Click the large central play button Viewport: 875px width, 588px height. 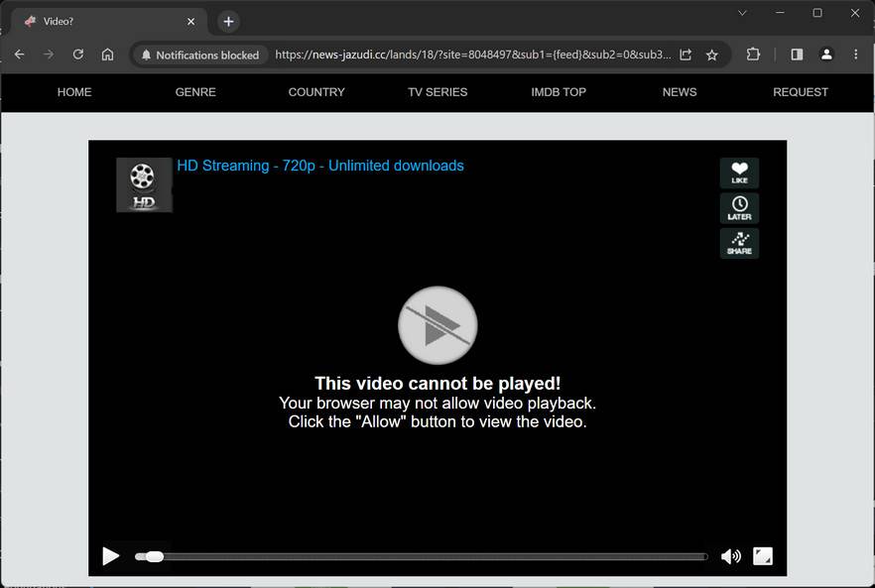[437, 325]
